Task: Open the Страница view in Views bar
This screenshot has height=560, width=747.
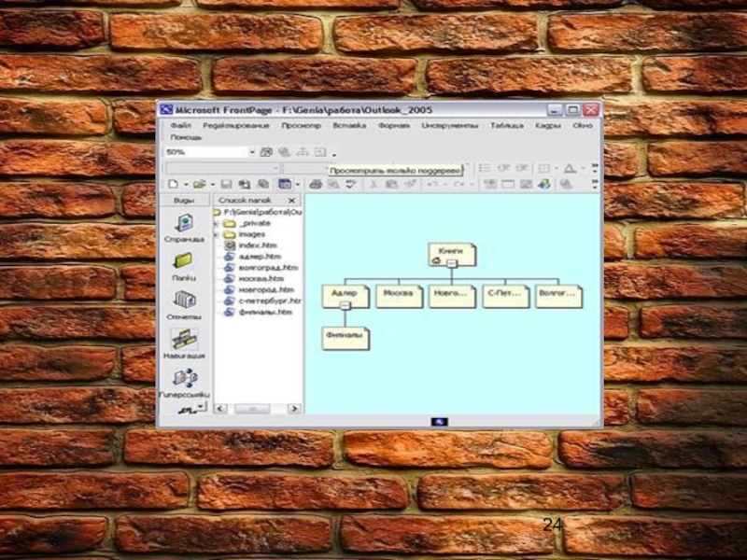Action: (184, 229)
